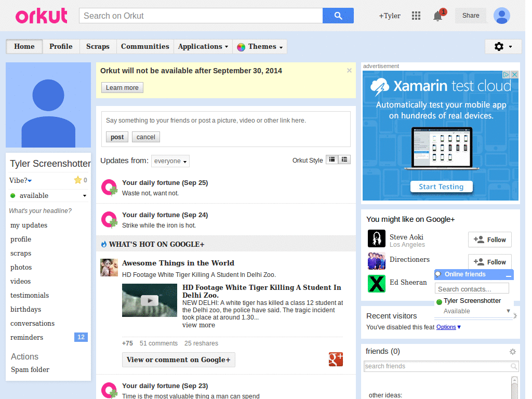This screenshot has width=532, height=399.
Task: Click view more under tiger story
Action: point(198,325)
